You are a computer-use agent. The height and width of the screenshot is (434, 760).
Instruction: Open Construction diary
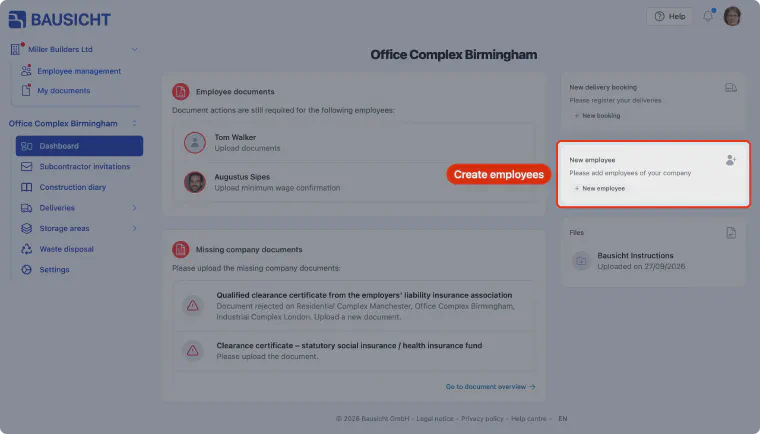(73, 187)
